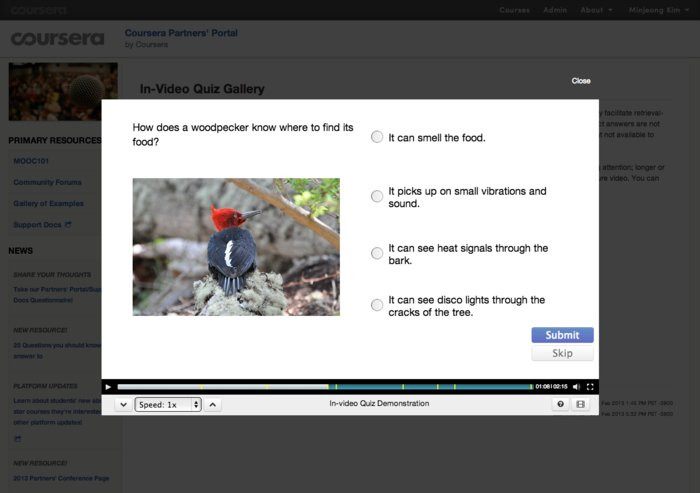
Task: Open the player help question-mark icon
Action: click(560, 404)
